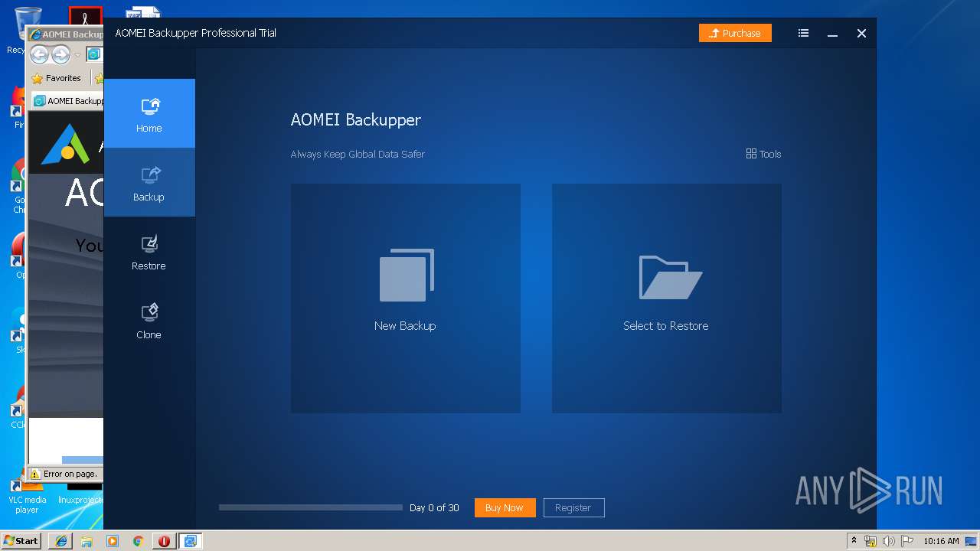Open the Start menu
980x551 pixels.
tap(21, 540)
